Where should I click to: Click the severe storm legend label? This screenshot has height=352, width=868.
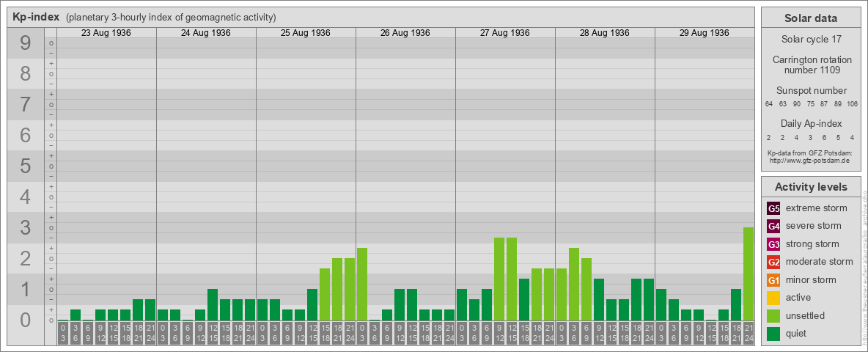click(x=814, y=226)
